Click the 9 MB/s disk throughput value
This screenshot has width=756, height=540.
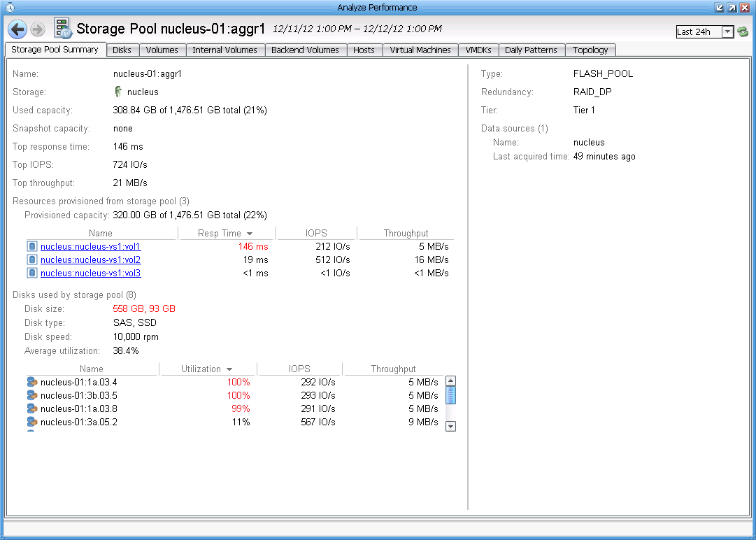423,422
